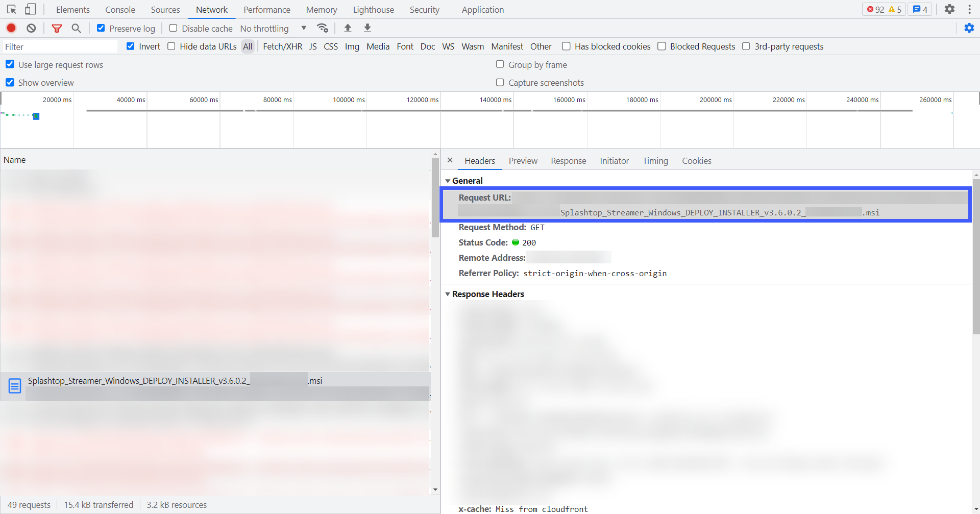This screenshot has width=980, height=514.
Task: Filter requests by Fetch/XHR
Action: 283,46
